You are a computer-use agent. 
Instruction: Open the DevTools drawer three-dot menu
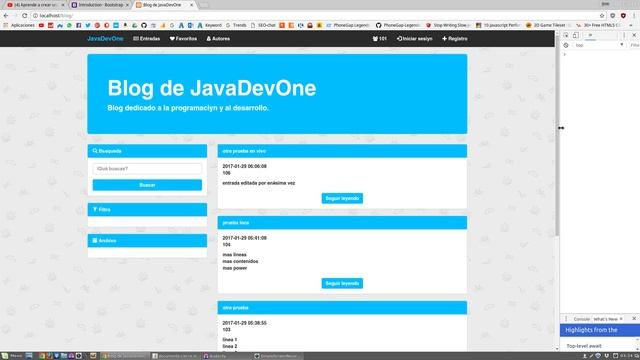click(x=566, y=319)
